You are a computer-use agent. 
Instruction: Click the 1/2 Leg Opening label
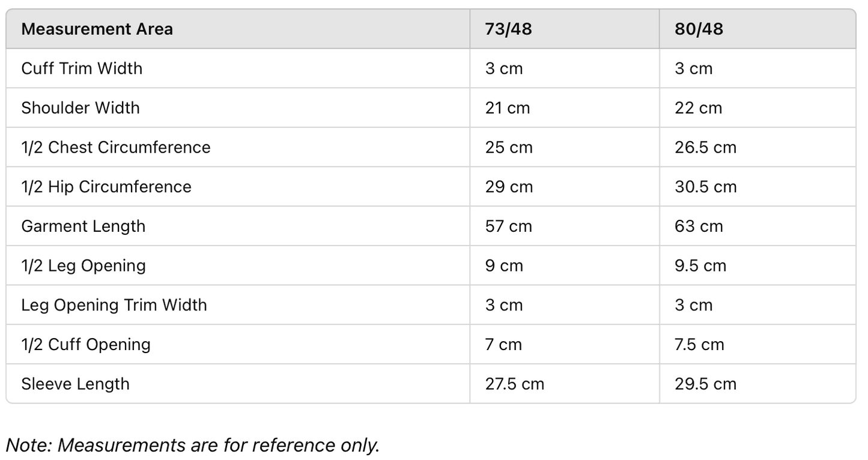[83, 266]
